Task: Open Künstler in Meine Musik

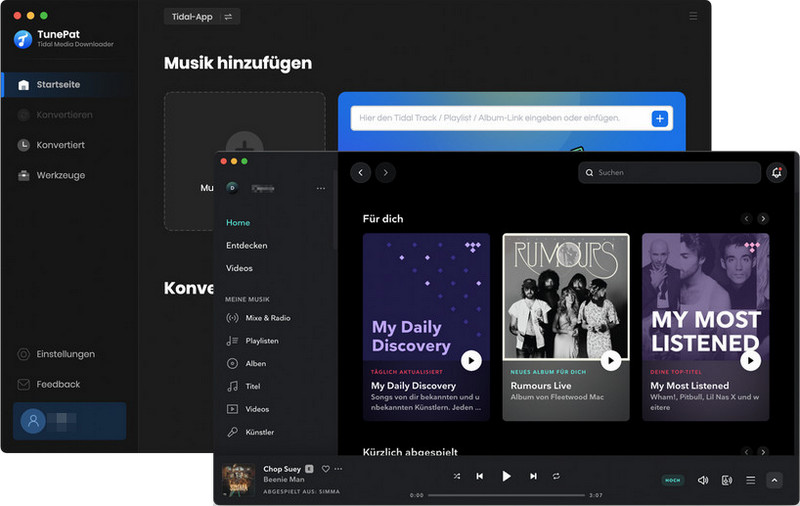Action: 251,432
